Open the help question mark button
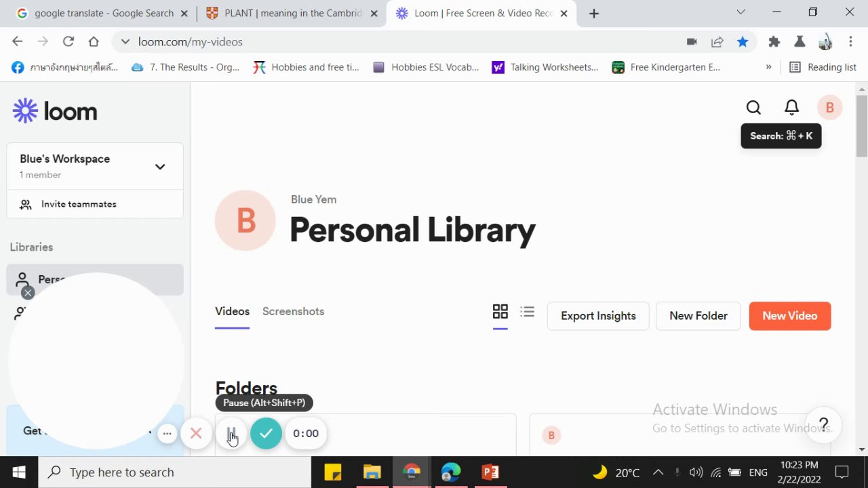The width and height of the screenshot is (868, 488). (x=824, y=425)
